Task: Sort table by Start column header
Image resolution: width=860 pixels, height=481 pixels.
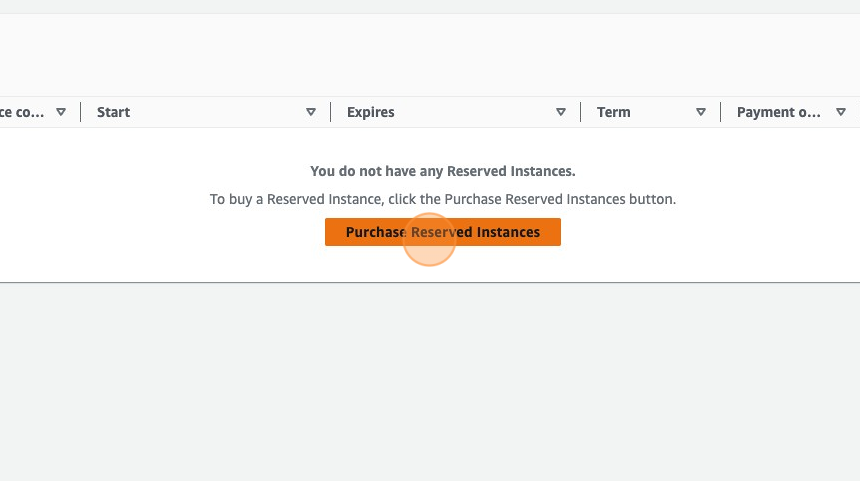Action: click(114, 112)
